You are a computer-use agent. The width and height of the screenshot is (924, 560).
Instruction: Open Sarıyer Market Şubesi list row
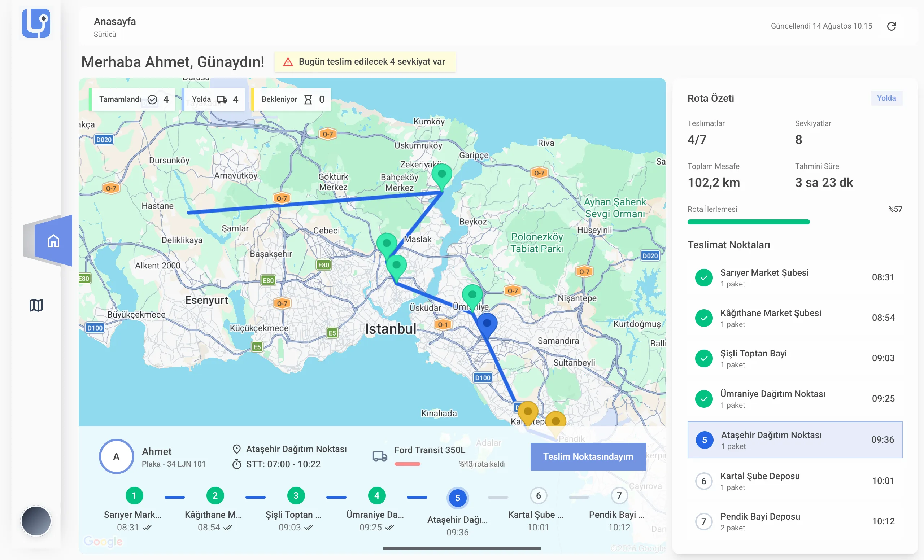tap(795, 278)
